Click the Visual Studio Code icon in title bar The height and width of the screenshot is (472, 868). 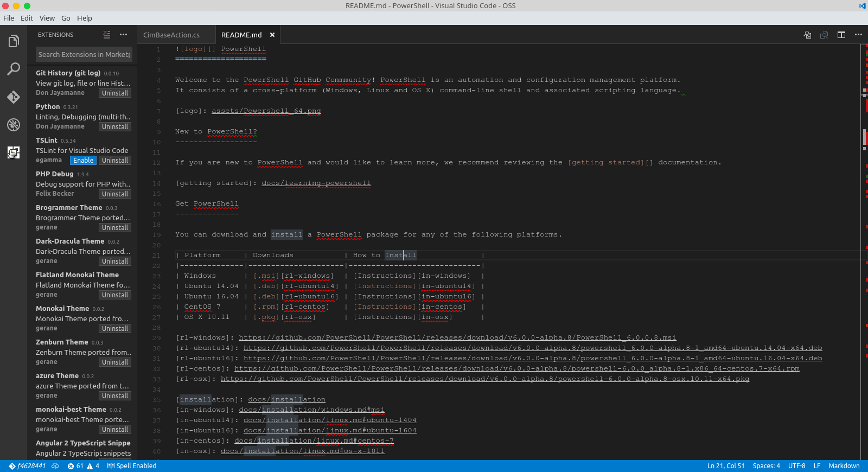tap(862, 6)
